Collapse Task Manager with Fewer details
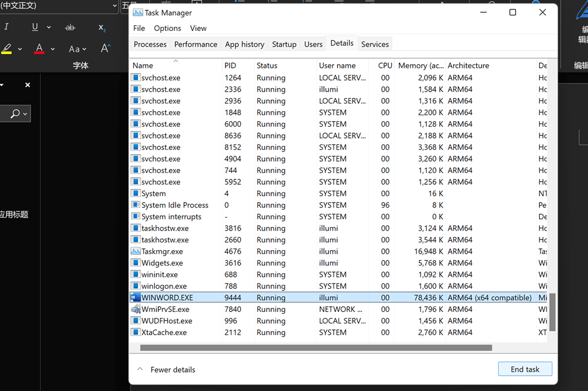Viewport: 588px width, 391px height. [x=166, y=370]
